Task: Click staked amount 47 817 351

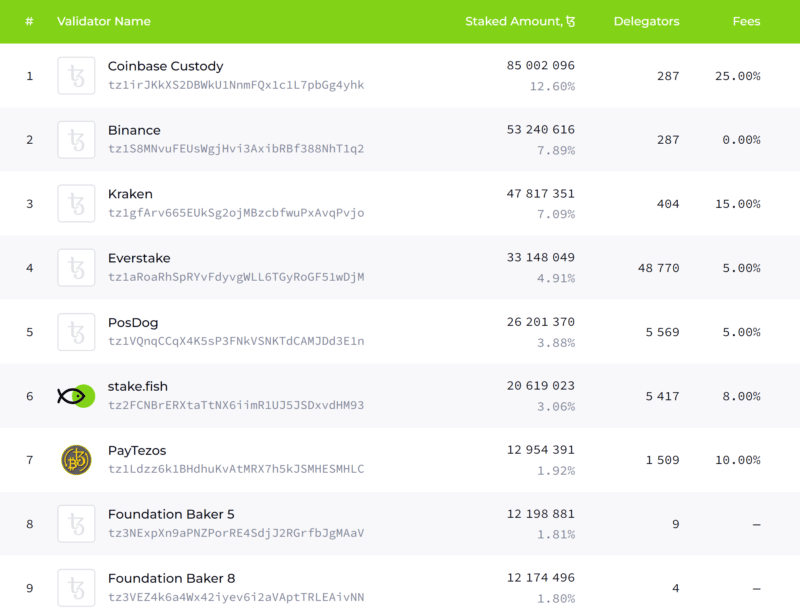Action: tap(541, 194)
